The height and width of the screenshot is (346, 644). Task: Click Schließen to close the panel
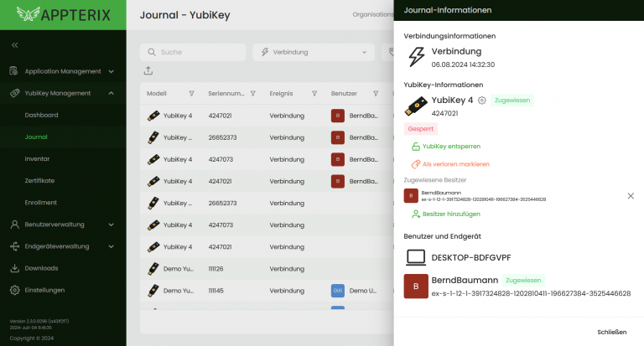pyautogui.click(x=611, y=332)
